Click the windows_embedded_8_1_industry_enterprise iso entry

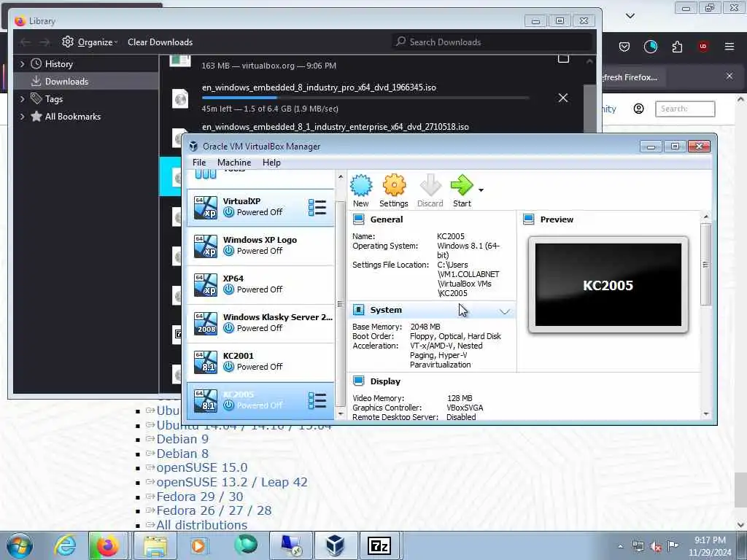336,127
